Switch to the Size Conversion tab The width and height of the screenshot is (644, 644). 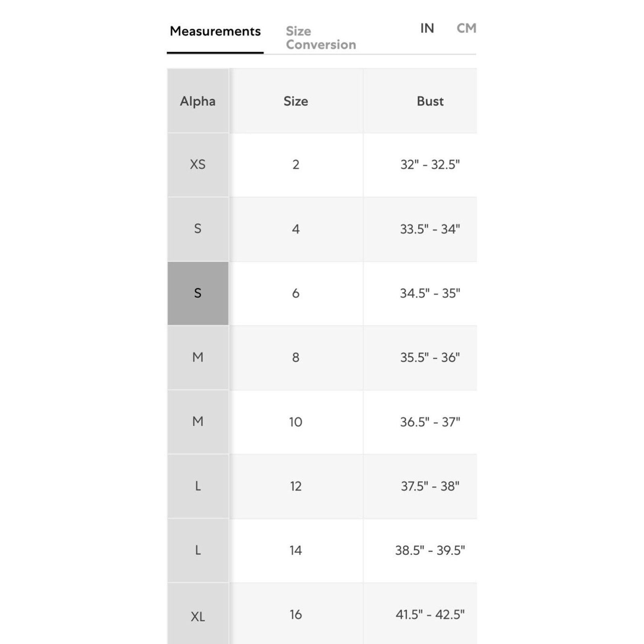(321, 38)
